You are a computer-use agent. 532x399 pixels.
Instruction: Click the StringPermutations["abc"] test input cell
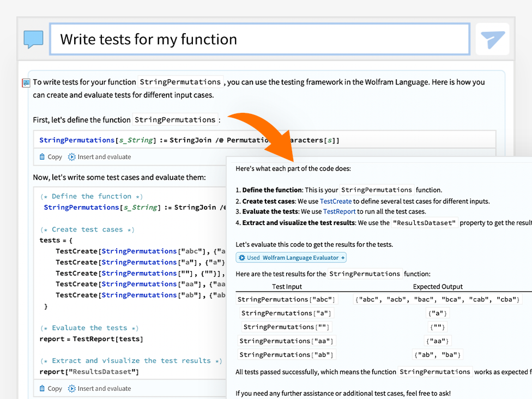coord(287,299)
